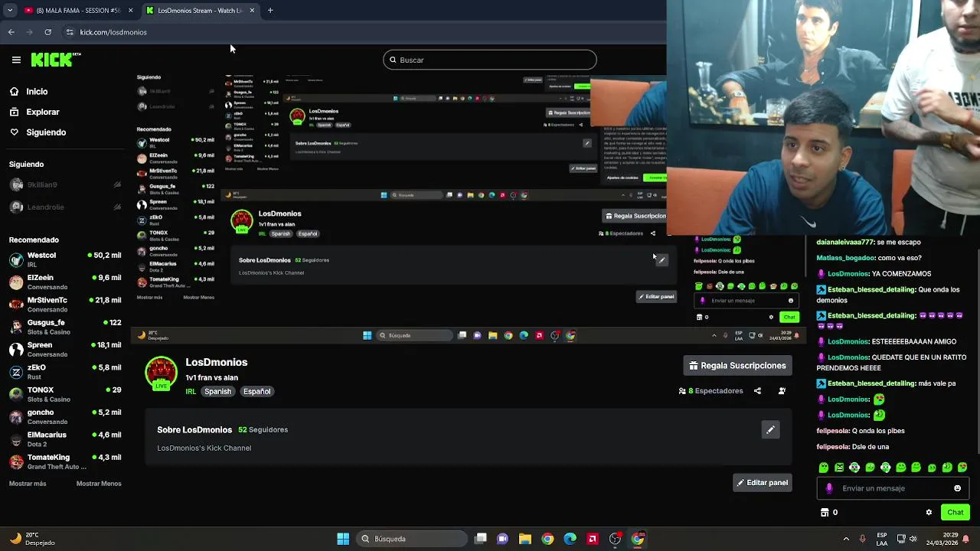The height and width of the screenshot is (551, 980).
Task: Focus Windows Búsqueda taskbar search
Action: (413, 539)
